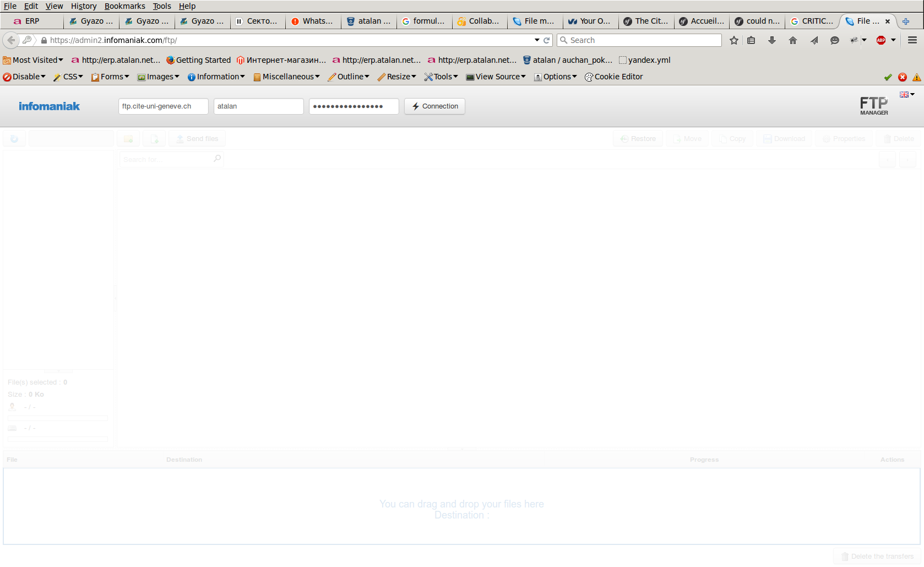Click the red error X icon

pyautogui.click(x=903, y=77)
